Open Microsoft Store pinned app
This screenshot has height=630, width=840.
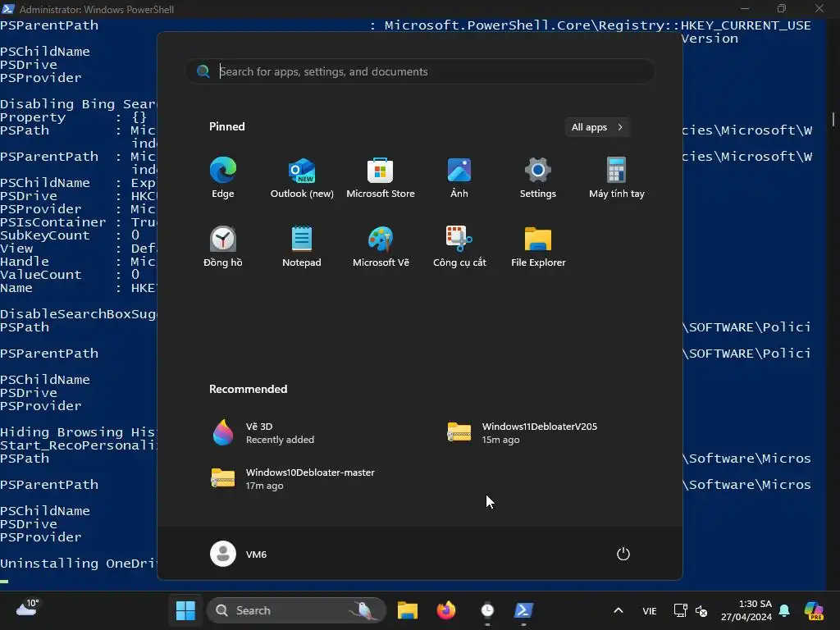pos(381,178)
